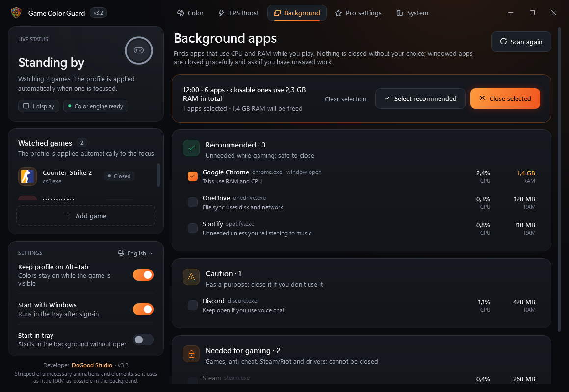The width and height of the screenshot is (569, 392).
Task: Click the Needed for gaming · 2 heading
Action: pos(243,351)
